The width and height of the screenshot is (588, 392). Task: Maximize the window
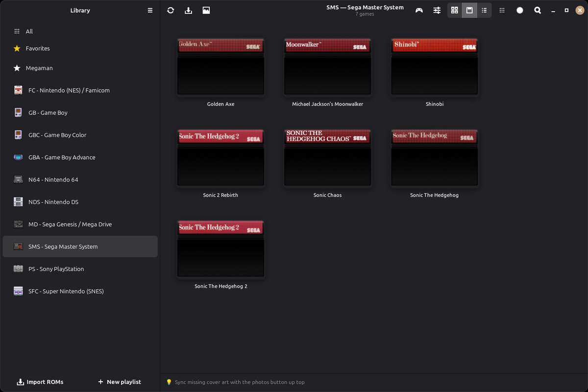(566, 10)
